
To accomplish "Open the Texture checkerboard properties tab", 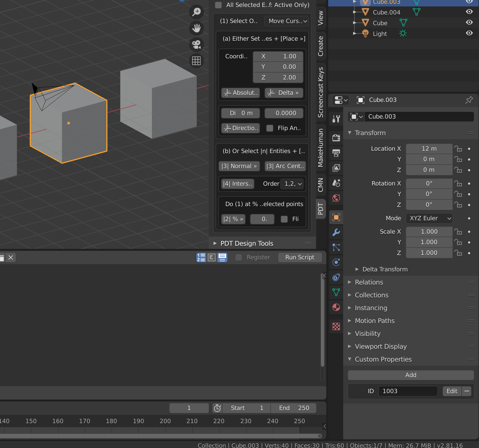I will (336, 326).
